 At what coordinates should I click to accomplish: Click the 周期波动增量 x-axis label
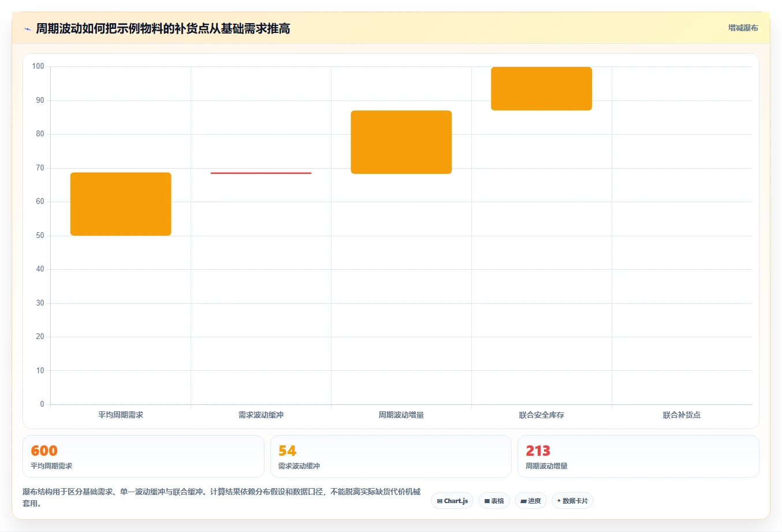401,415
